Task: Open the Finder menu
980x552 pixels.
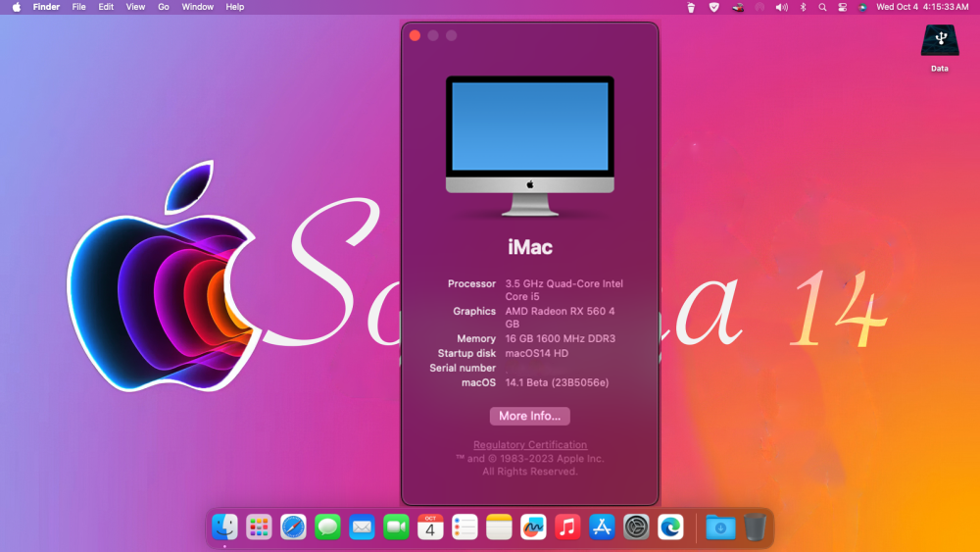Action: (x=46, y=7)
